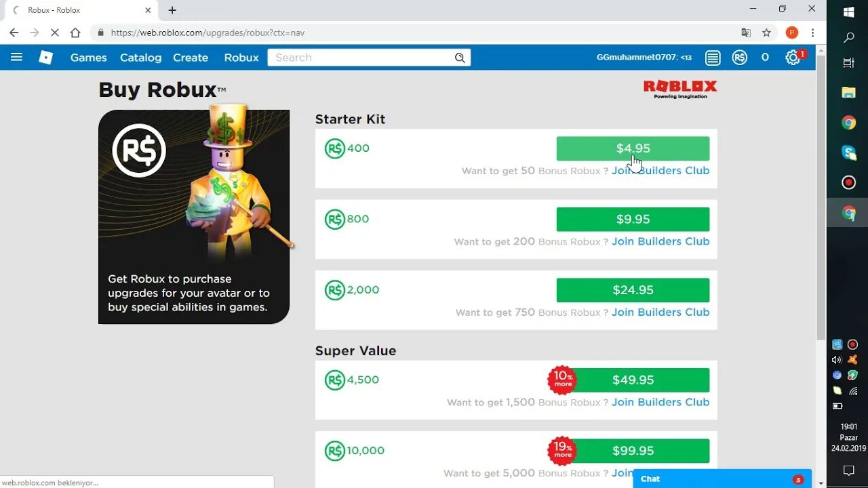868x488 pixels.
Task: Open Chrome three-dot menu
Action: click(812, 33)
